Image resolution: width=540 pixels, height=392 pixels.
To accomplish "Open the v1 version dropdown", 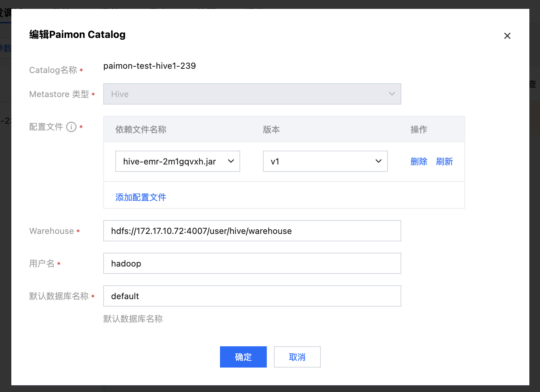I will pyautogui.click(x=325, y=161).
